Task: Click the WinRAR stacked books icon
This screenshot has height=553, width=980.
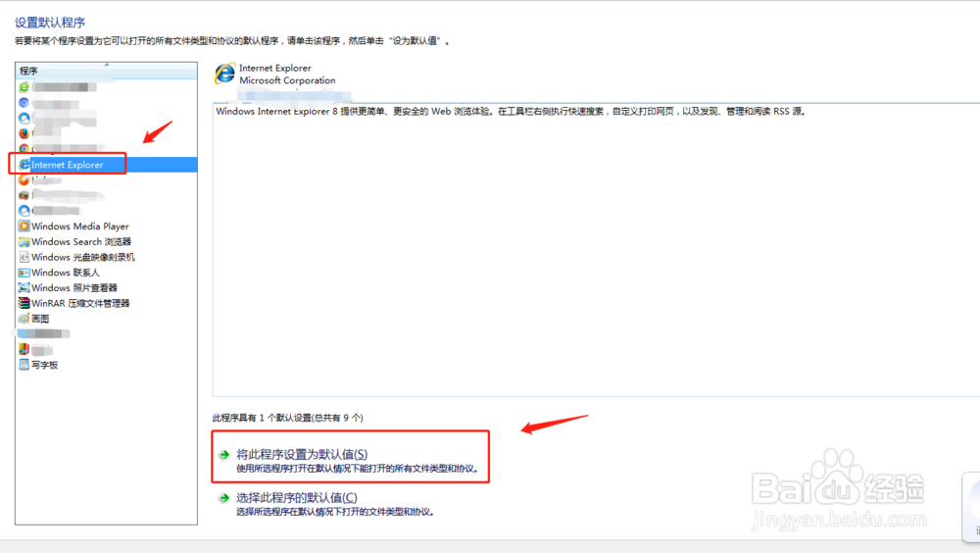Action: (x=24, y=303)
